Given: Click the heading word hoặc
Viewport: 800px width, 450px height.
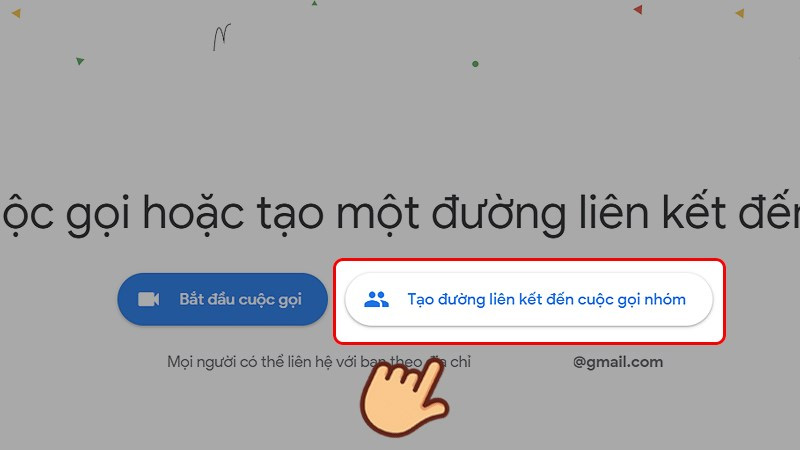Looking at the screenshot, I should tap(193, 213).
